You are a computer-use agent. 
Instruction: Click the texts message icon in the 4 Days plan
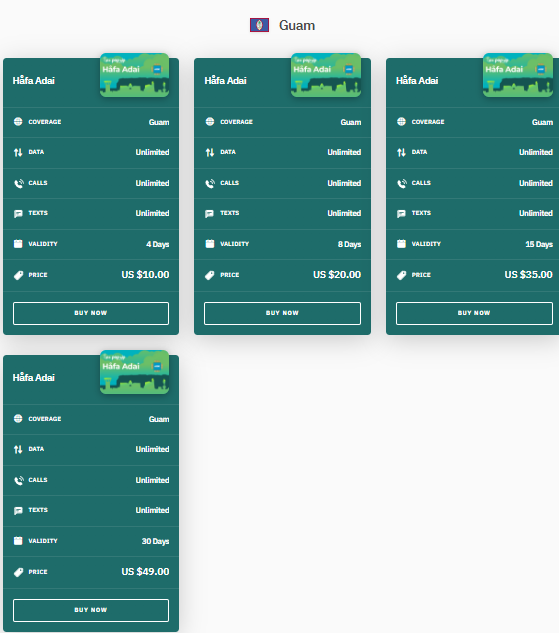[18, 214]
